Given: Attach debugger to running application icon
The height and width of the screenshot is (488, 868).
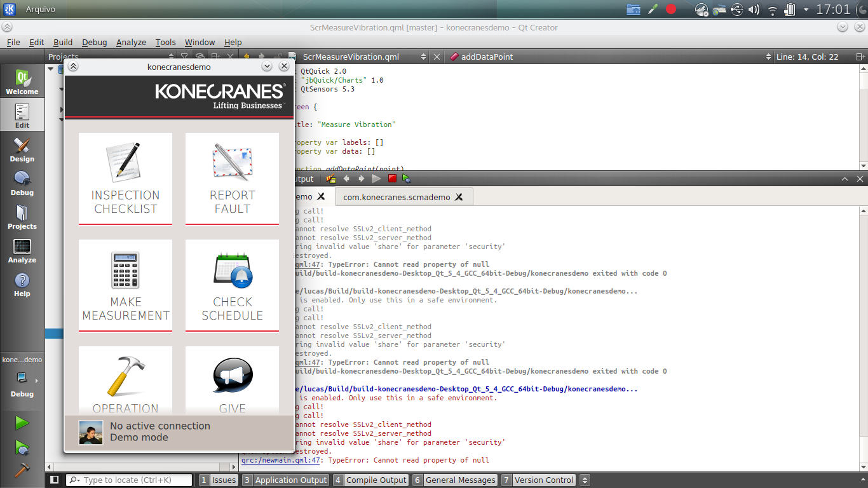Looking at the screenshot, I should click(x=406, y=179).
